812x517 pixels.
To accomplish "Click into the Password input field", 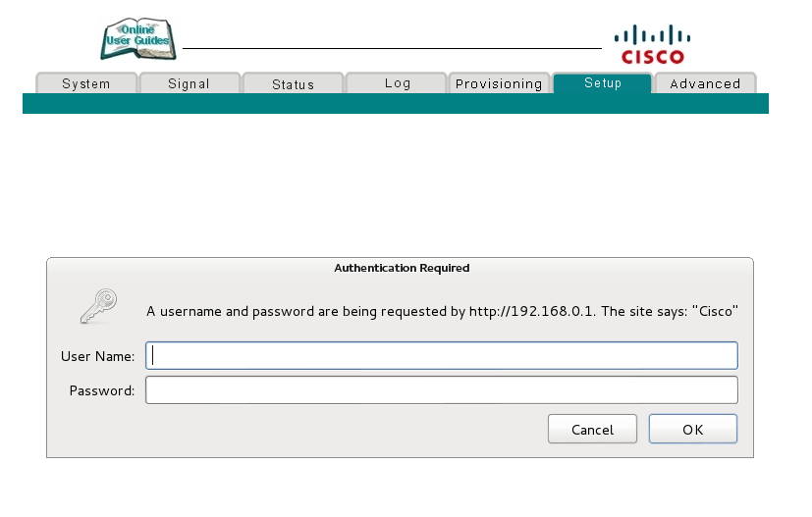I will 441,390.
